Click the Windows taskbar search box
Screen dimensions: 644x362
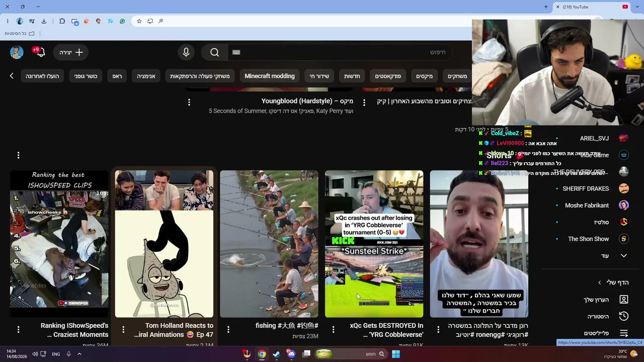coord(352,354)
